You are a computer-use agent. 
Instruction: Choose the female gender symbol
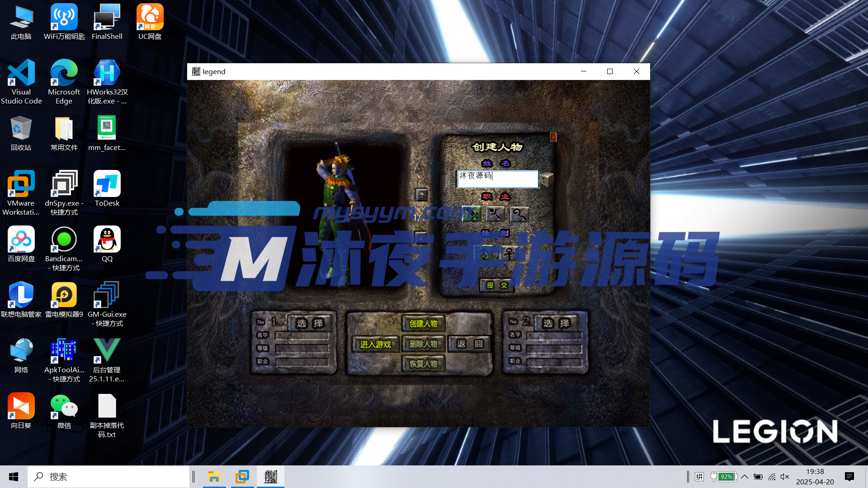pyautogui.click(x=509, y=253)
